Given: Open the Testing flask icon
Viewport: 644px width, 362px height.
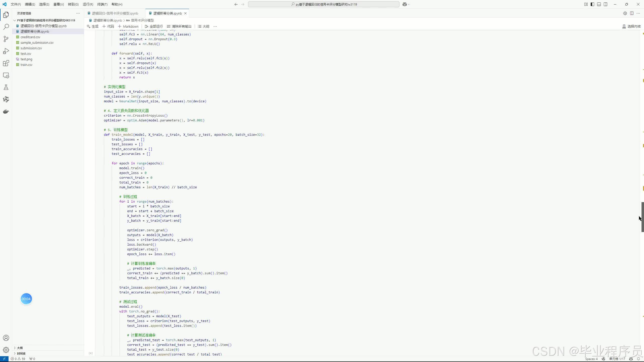Looking at the screenshot, I should (6, 87).
